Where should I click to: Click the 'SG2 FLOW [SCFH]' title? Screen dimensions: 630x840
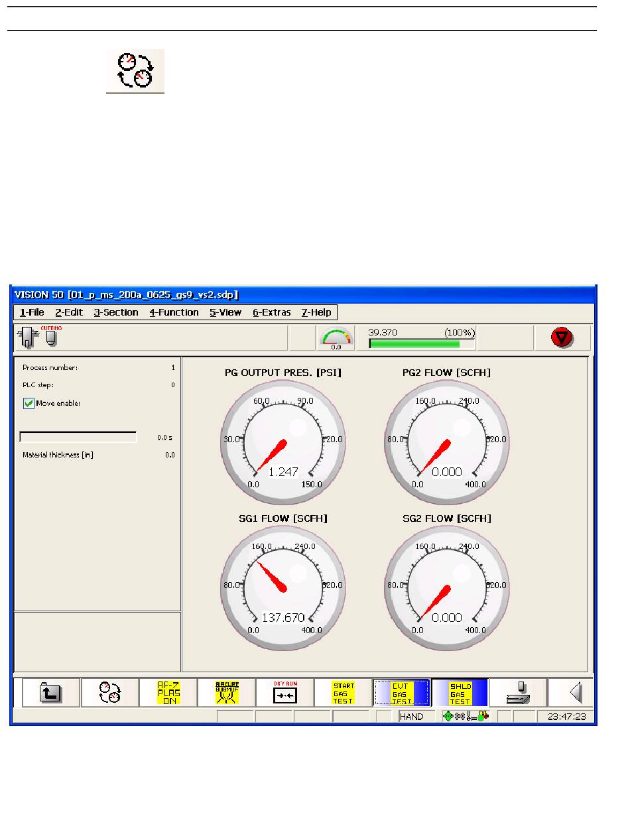(447, 518)
